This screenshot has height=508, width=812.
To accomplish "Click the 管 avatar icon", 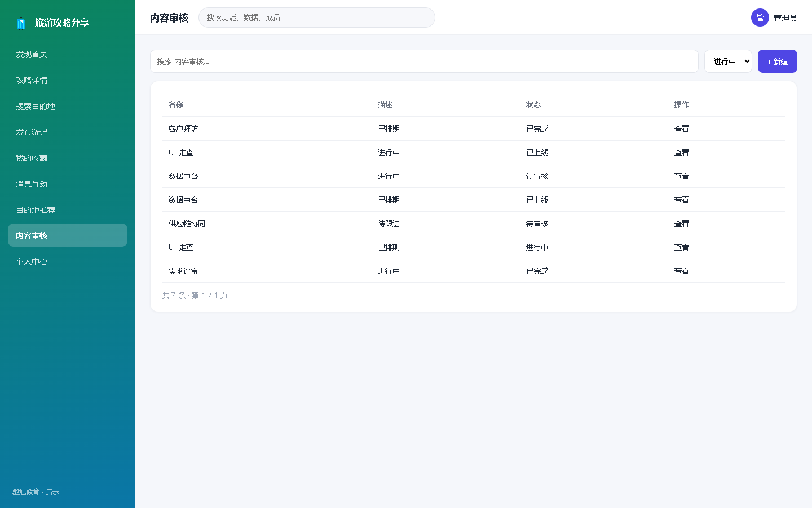I will click(x=760, y=17).
